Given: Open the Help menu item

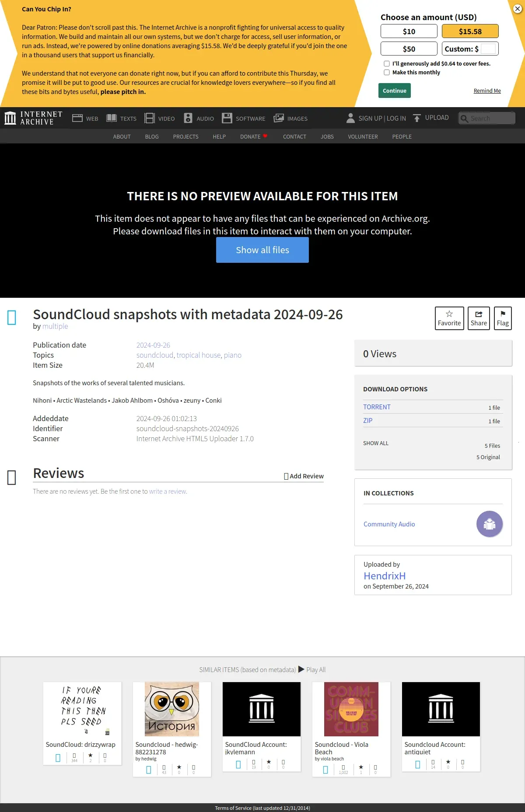Looking at the screenshot, I should 219,137.
